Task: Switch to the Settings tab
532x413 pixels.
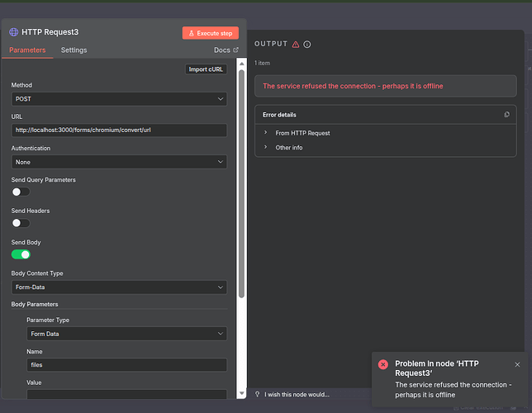Action: (74, 50)
